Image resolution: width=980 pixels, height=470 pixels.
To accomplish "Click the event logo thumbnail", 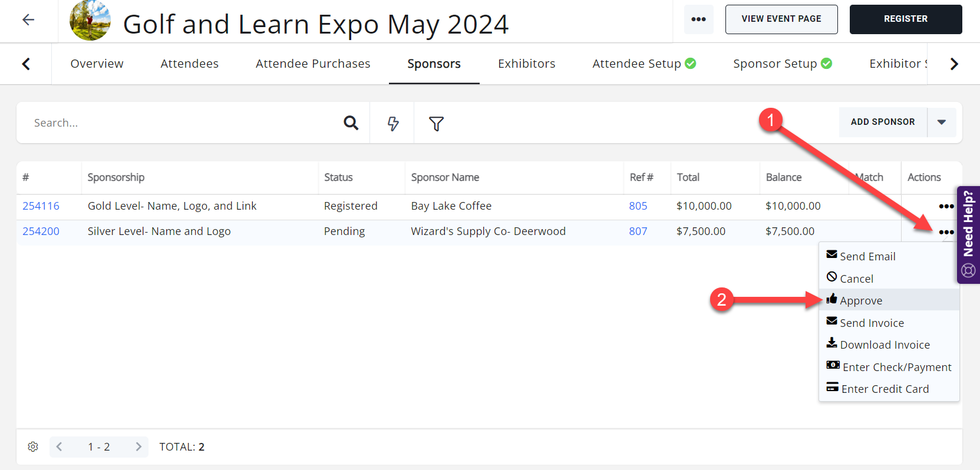I will pyautogui.click(x=90, y=21).
